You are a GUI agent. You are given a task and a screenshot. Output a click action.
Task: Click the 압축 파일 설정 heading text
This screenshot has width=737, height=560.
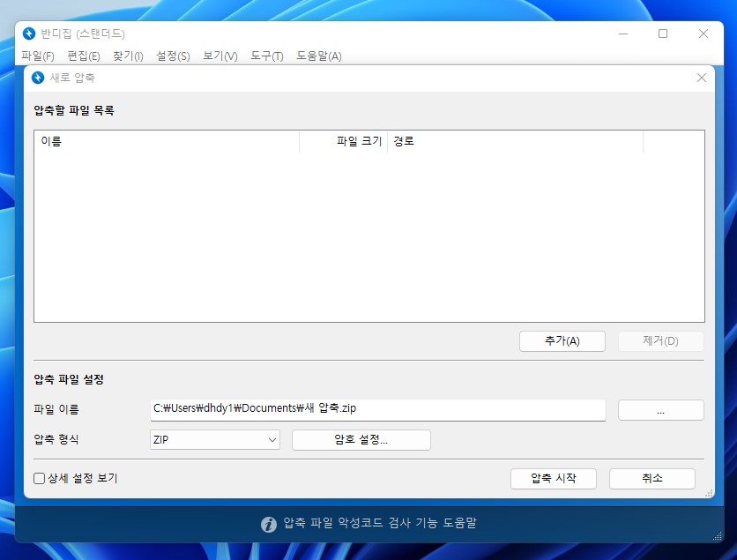[69, 379]
